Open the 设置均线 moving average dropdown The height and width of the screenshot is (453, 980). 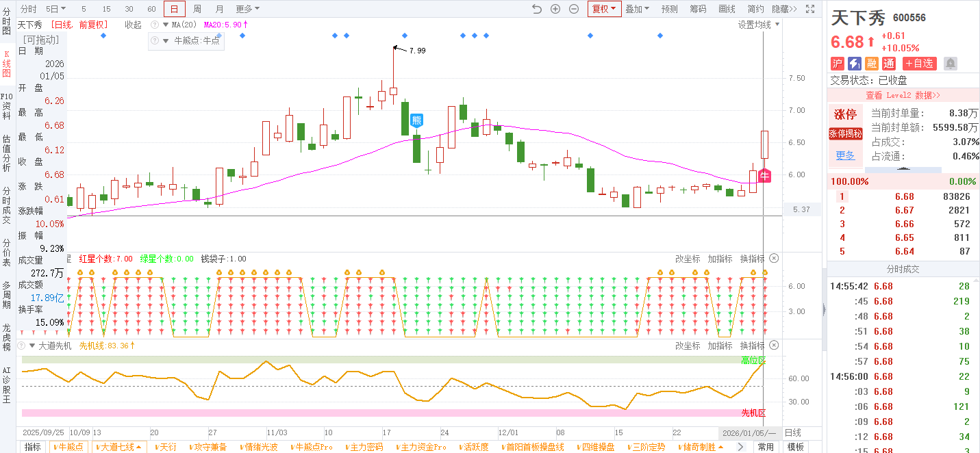758,25
